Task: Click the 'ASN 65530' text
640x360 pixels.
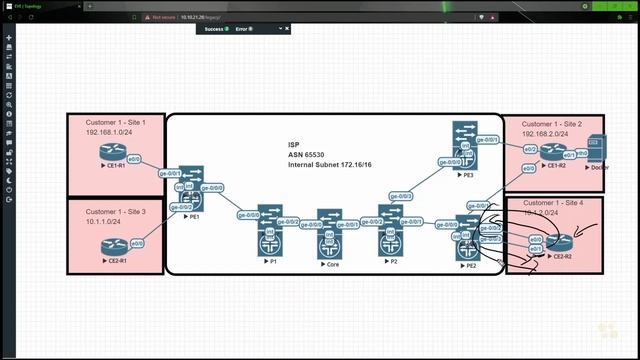Action: tap(306, 155)
